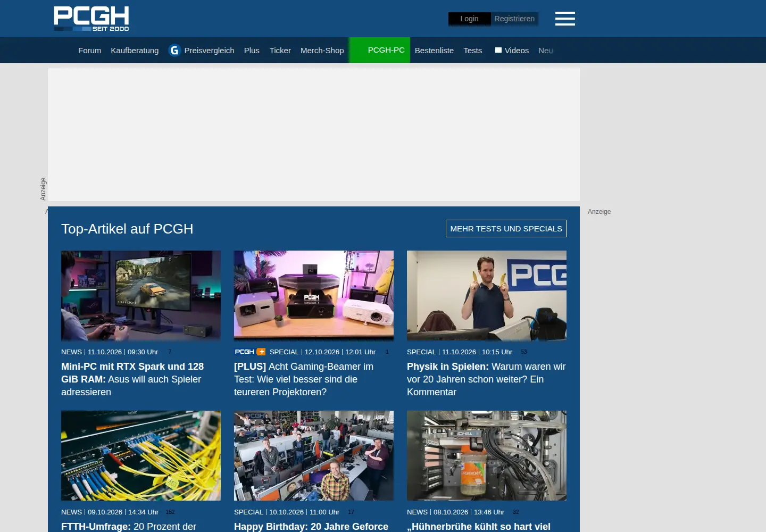Viewport: 766px width, 532px height.
Task: Click the office team group photo thumbnail
Action: 314,455
